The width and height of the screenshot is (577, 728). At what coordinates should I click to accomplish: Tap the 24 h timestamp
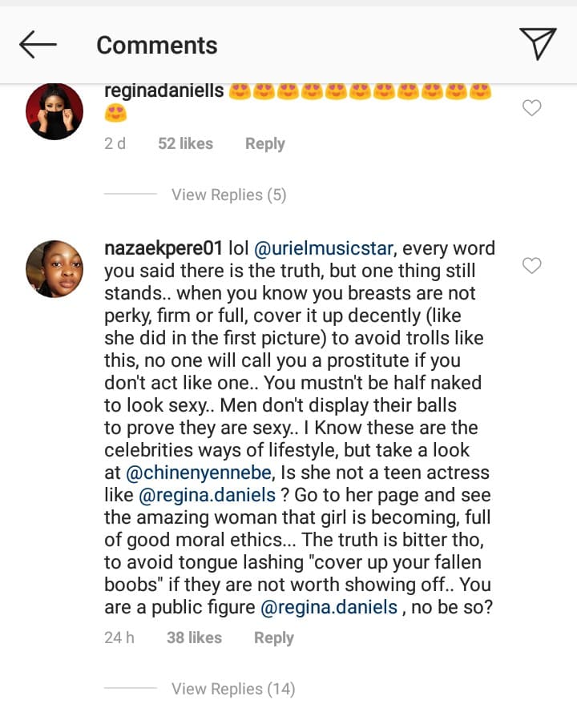coord(119,638)
